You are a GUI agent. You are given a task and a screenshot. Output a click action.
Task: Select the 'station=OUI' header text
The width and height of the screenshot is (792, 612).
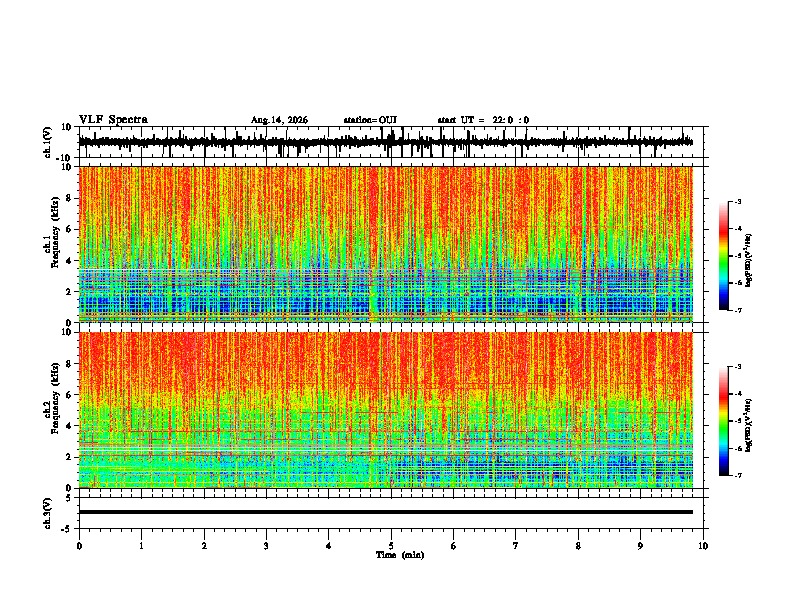pos(370,120)
